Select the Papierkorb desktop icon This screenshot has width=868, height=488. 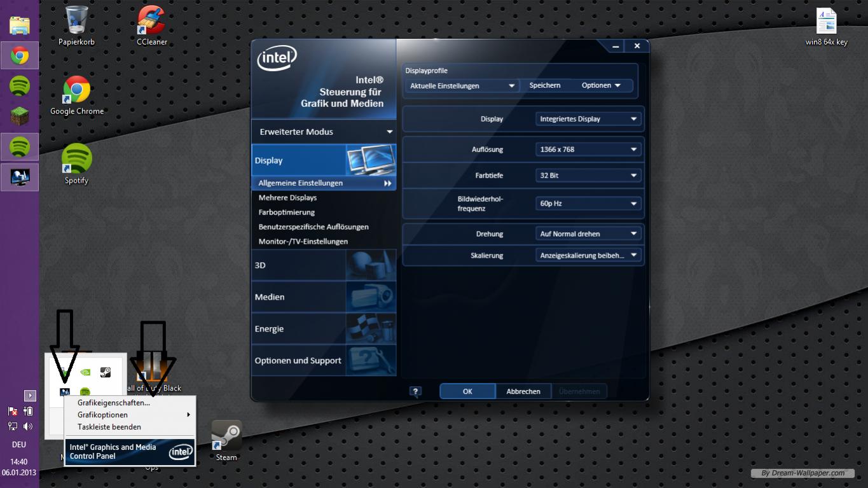[76, 26]
